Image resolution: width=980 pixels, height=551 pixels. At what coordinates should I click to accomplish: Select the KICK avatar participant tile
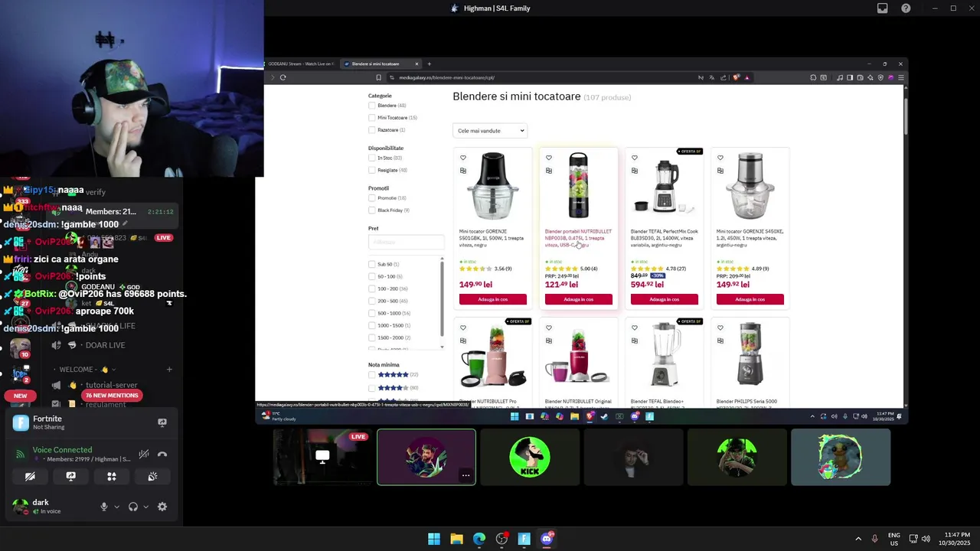point(530,457)
